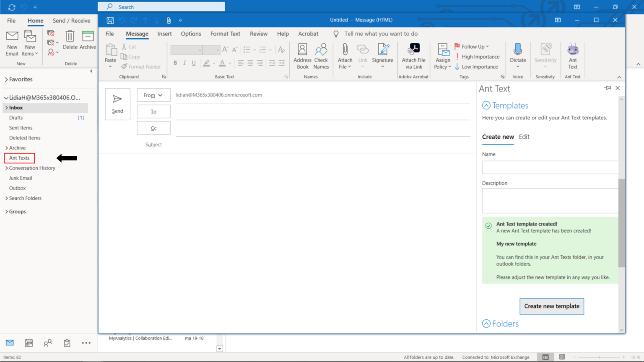
Task: Send the email message
Action: click(x=117, y=104)
